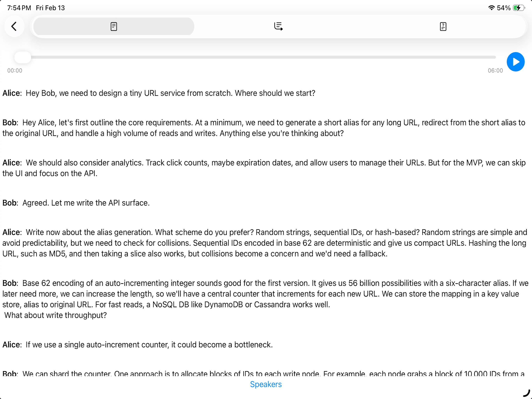Image resolution: width=532 pixels, height=399 pixels.
Task: Tap Alice's line about counter bottleneck
Action: pyautogui.click(x=137, y=345)
